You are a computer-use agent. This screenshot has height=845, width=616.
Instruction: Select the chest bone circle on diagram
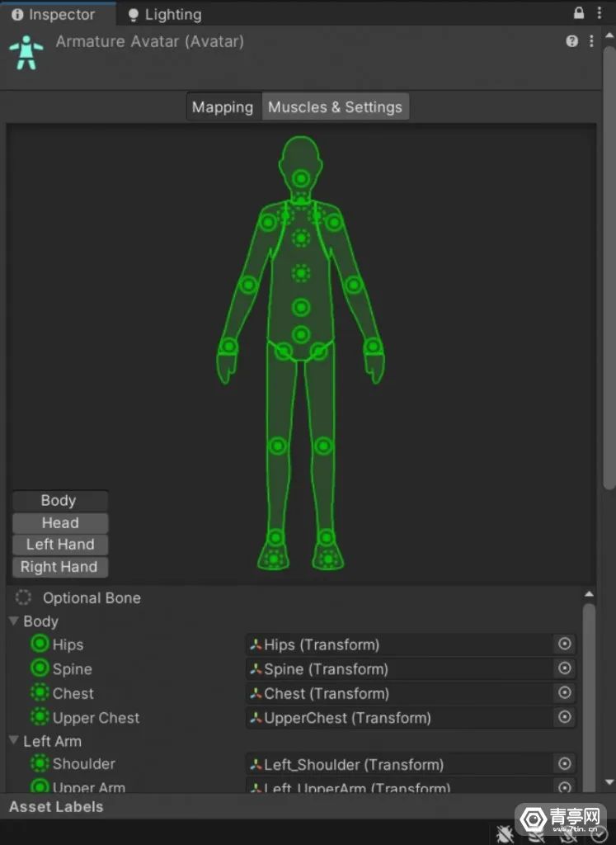pos(301,273)
